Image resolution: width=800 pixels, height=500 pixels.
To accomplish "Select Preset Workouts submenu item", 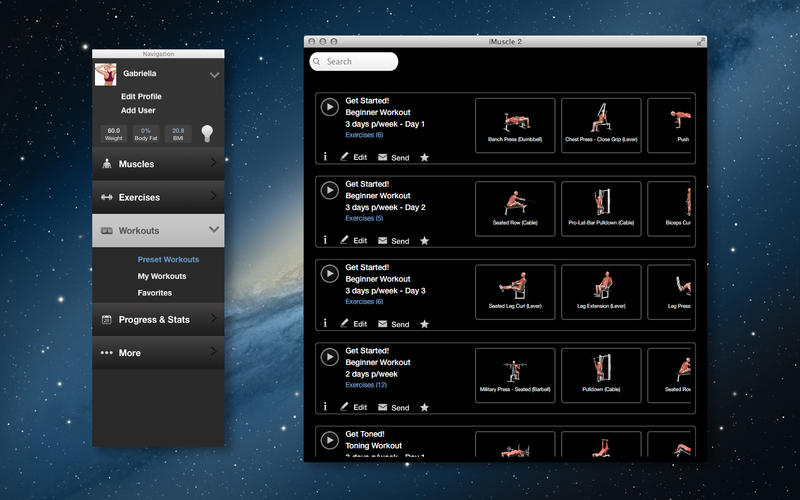I will tap(168, 260).
